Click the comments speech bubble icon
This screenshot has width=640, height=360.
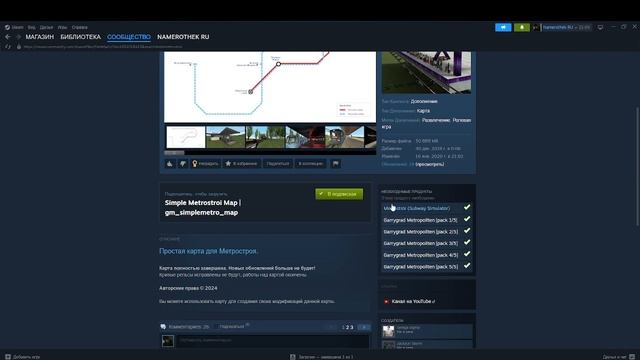coord(163,327)
